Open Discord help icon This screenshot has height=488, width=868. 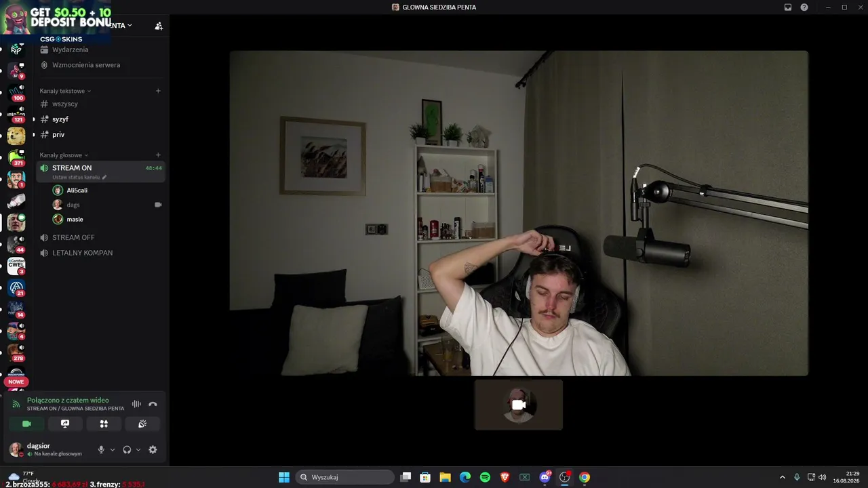tap(804, 7)
